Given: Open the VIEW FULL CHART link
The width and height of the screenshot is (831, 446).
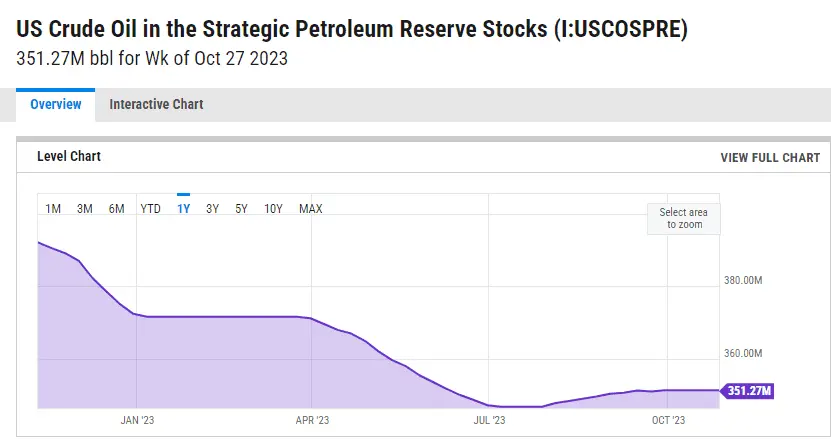Looking at the screenshot, I should pos(770,158).
